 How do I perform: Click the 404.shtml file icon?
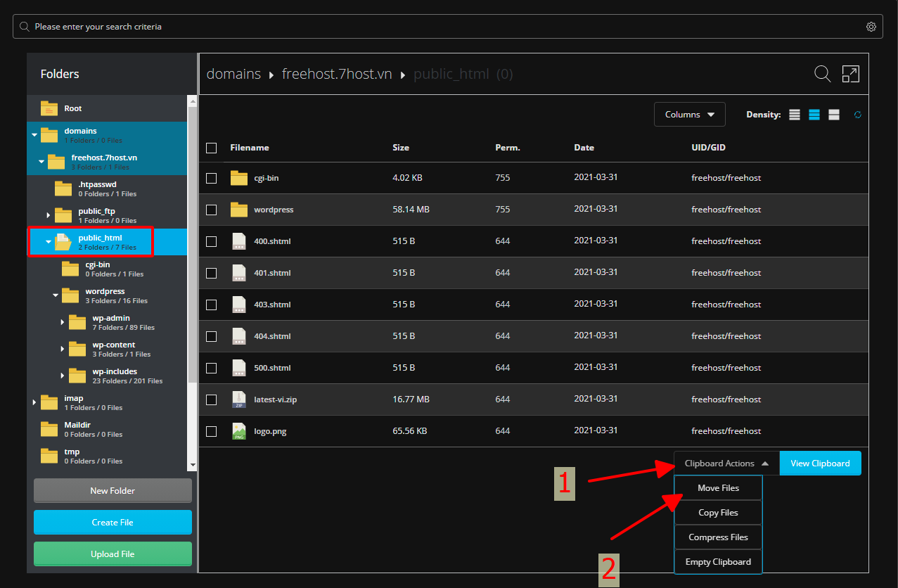[239, 336]
